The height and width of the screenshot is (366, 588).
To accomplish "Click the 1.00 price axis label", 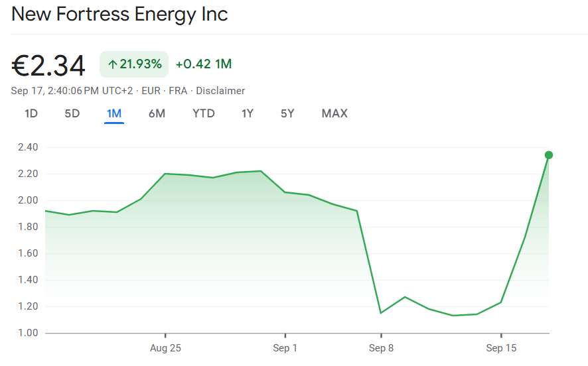I will tap(29, 333).
